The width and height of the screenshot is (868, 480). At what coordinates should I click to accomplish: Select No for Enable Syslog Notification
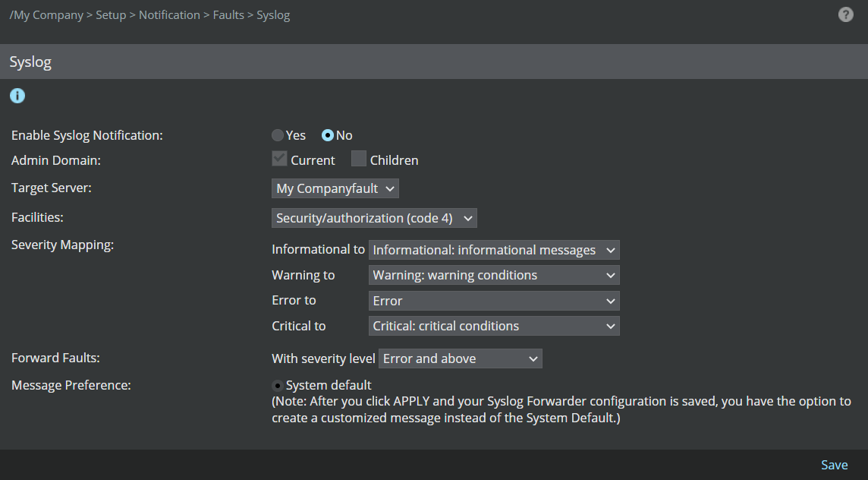(328, 135)
